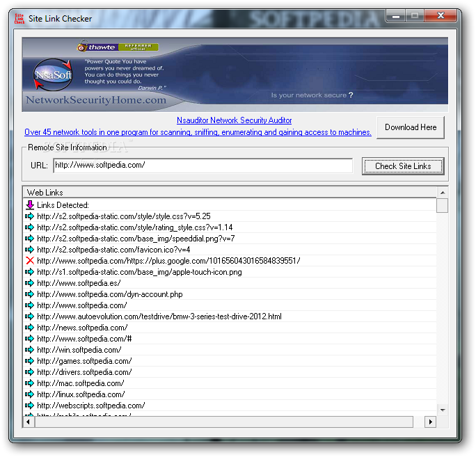The width and height of the screenshot is (476, 457).
Task: Click into the URL input field
Action: click(x=203, y=166)
